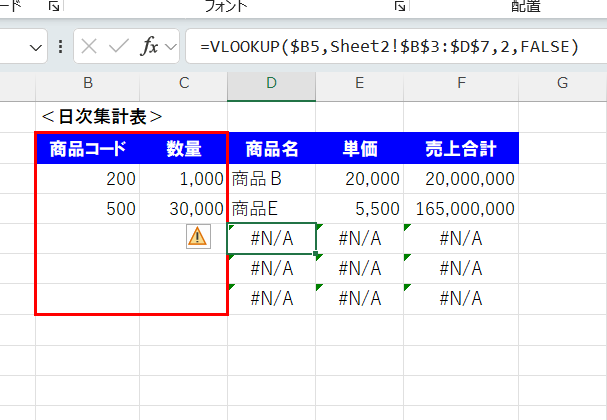
Task: Open the Clipboard group dialog launcher
Action: pyautogui.click(x=54, y=6)
